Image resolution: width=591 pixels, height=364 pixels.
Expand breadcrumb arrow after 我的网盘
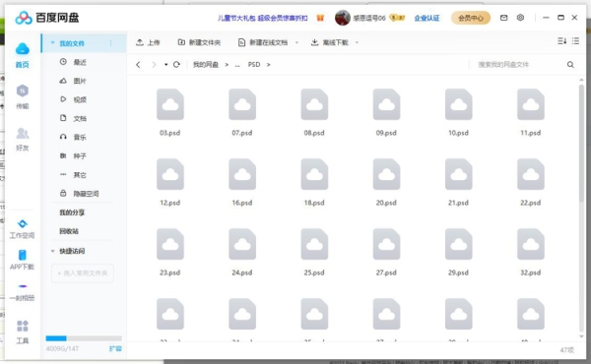click(227, 65)
